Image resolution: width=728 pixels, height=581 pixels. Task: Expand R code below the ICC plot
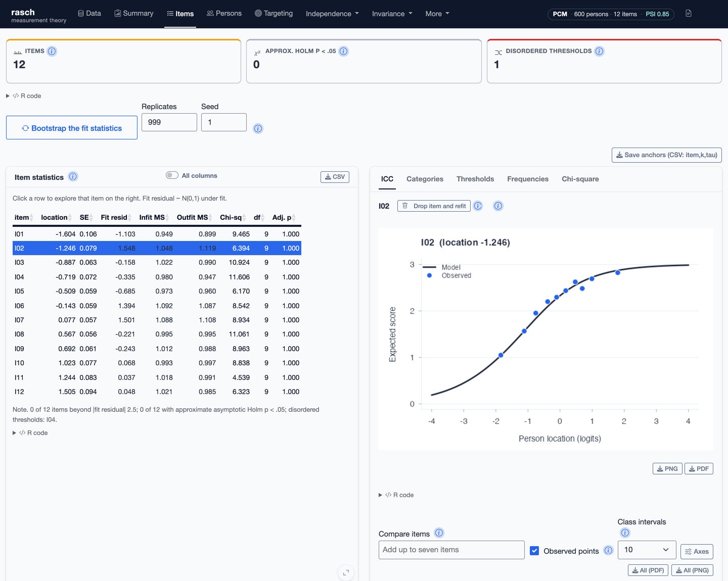pos(396,495)
